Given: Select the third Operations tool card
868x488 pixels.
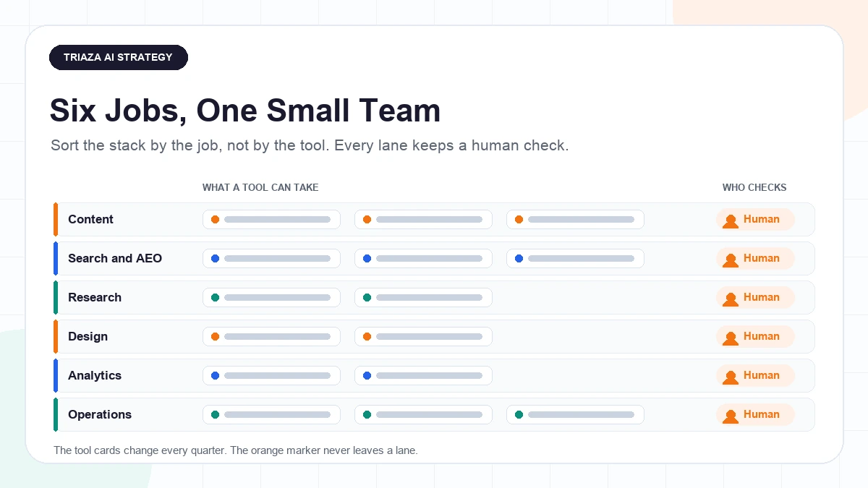Looking at the screenshot, I should click(x=575, y=414).
